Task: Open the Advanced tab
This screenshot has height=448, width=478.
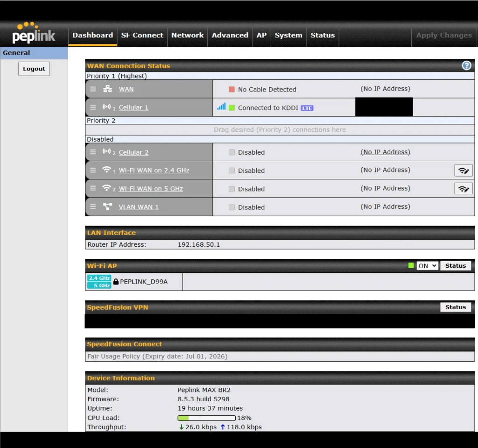Action: click(230, 35)
